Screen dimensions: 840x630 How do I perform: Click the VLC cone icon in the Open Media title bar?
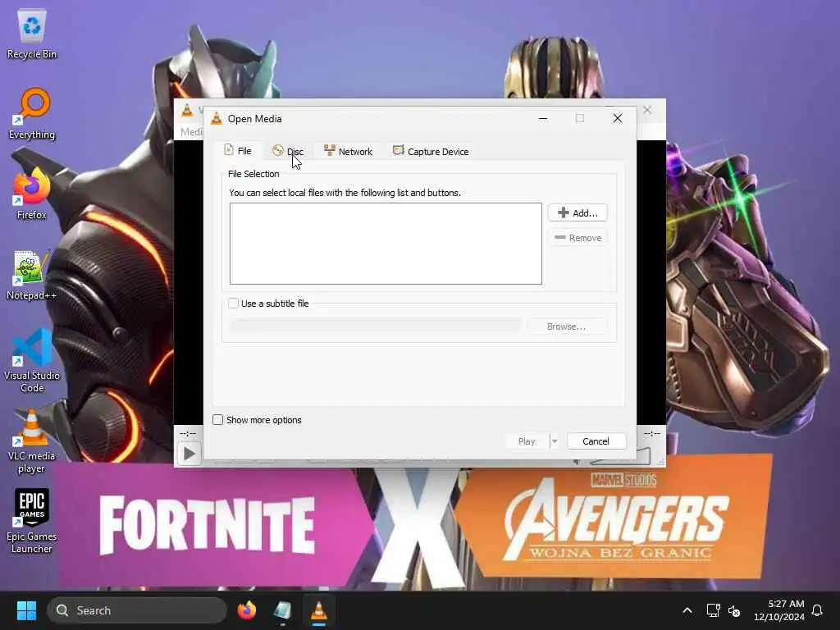coord(217,118)
